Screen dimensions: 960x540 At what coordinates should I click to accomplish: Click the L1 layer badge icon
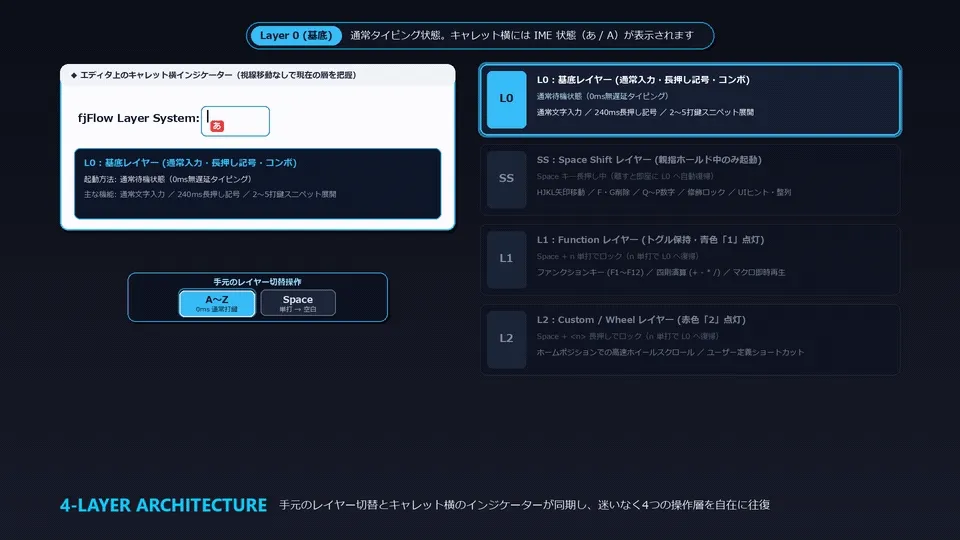click(x=506, y=259)
